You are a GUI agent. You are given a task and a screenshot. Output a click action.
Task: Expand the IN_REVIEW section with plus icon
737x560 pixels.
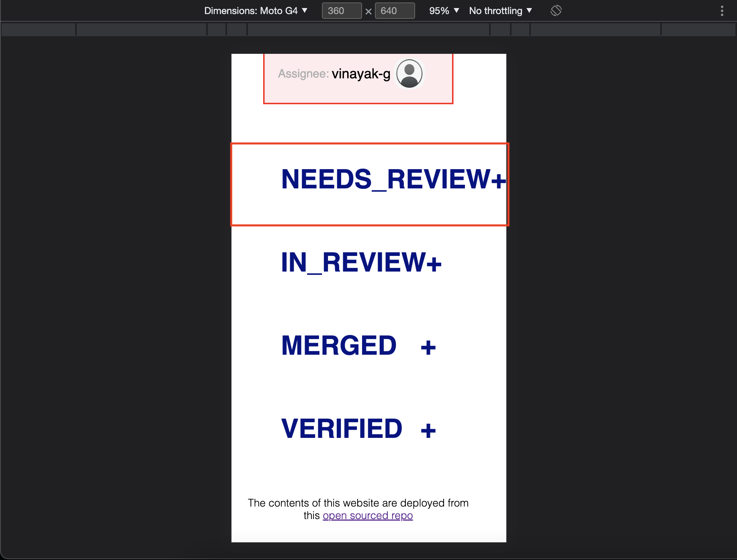434,264
